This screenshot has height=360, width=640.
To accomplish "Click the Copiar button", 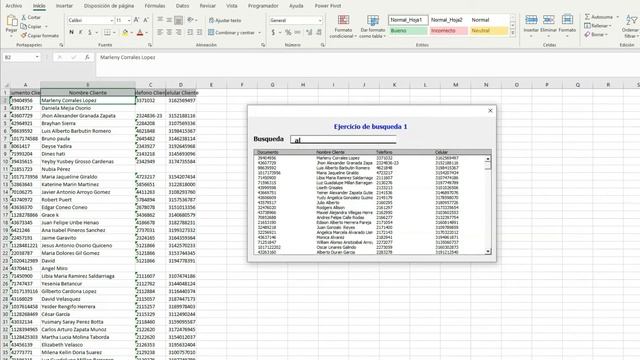I will (x=32, y=27).
